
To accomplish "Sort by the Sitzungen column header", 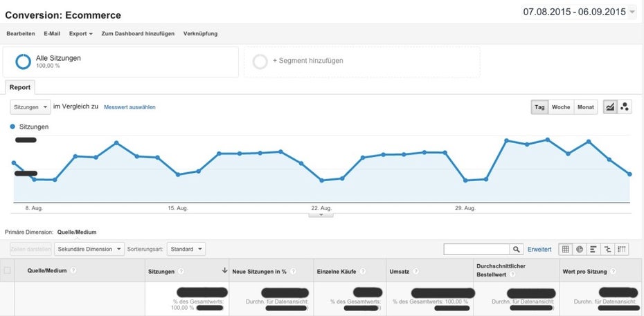I will 161,272.
